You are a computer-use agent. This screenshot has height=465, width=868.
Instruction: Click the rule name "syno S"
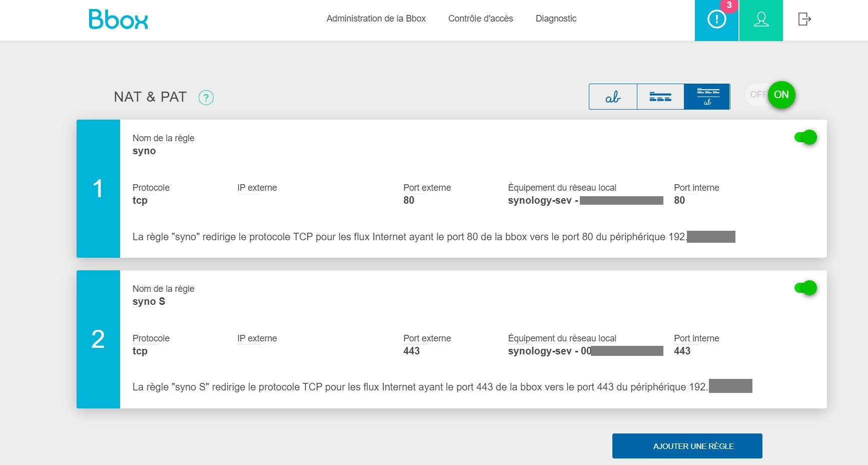click(x=149, y=301)
